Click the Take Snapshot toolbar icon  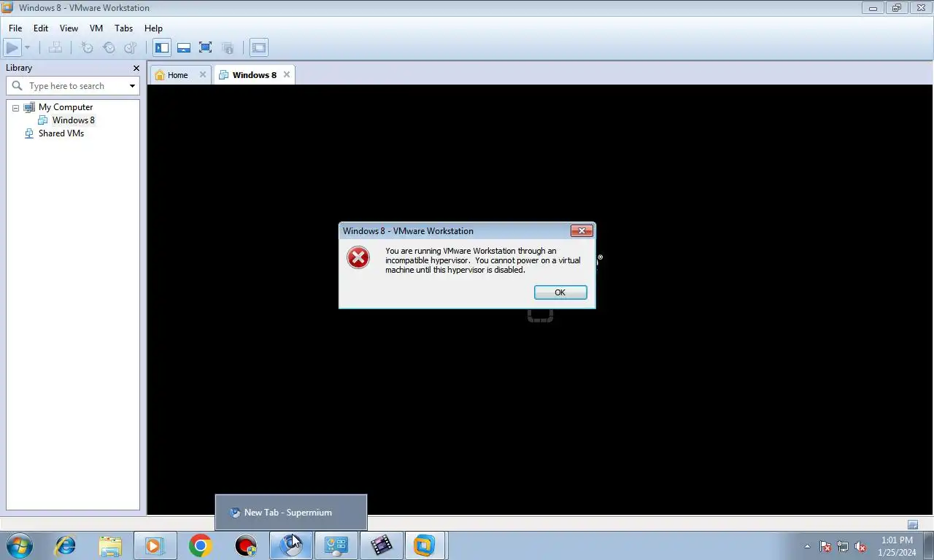pyautogui.click(x=87, y=48)
